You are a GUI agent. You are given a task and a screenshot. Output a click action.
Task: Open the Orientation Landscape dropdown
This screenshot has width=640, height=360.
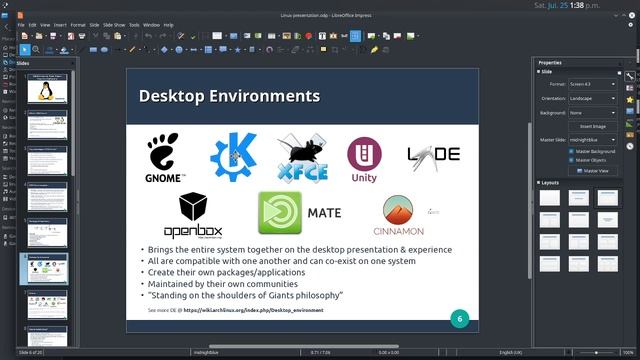593,98
